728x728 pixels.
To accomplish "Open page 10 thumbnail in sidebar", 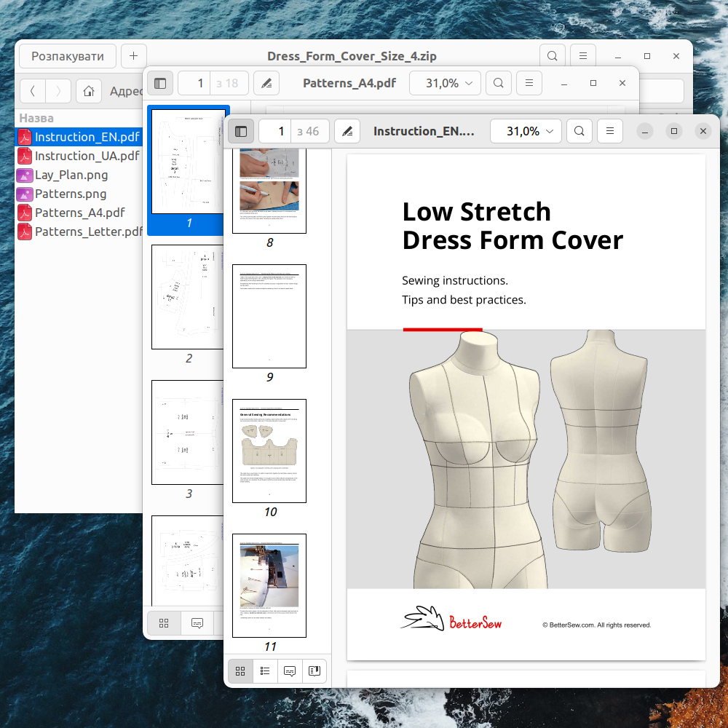I will pyautogui.click(x=269, y=451).
